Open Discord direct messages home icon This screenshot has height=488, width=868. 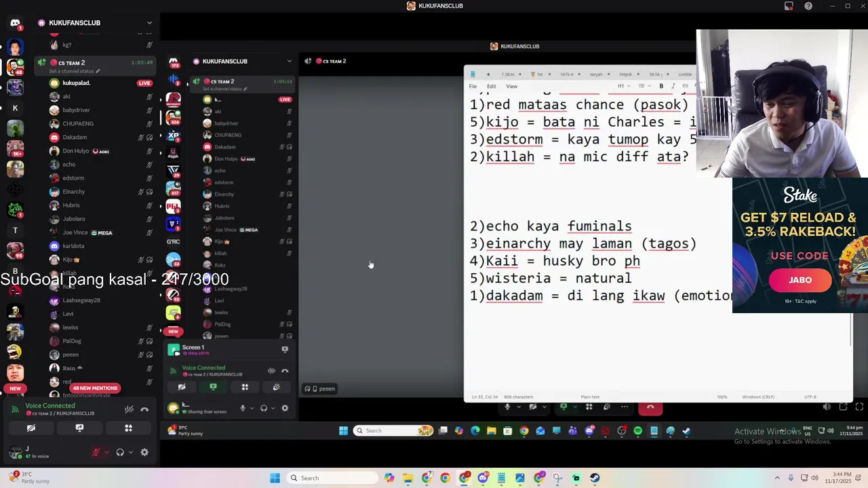[x=15, y=22]
